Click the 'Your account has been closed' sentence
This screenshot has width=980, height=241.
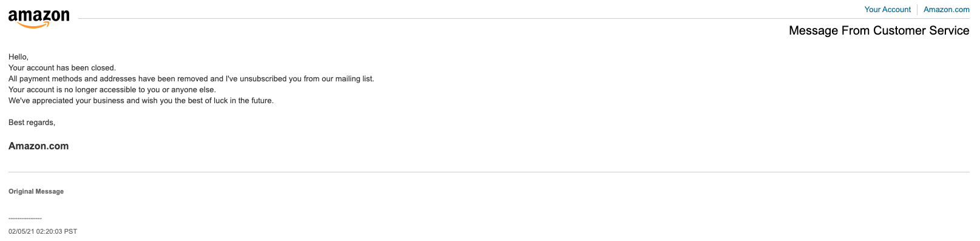(62, 68)
